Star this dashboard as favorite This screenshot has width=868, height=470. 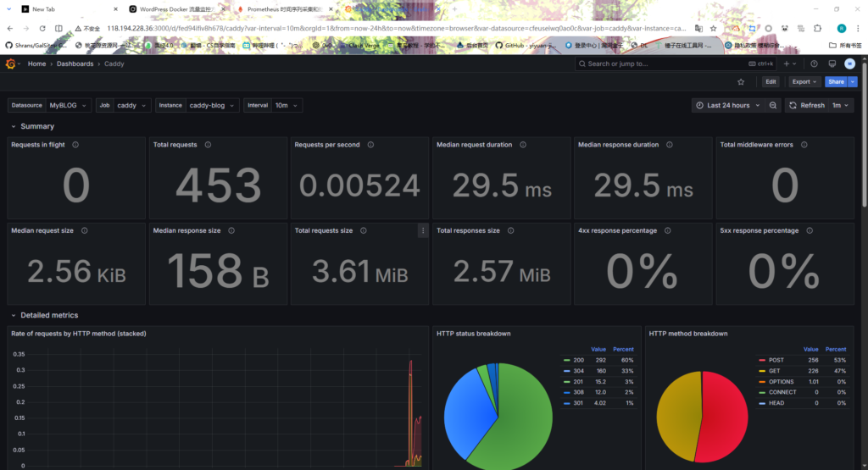point(741,82)
